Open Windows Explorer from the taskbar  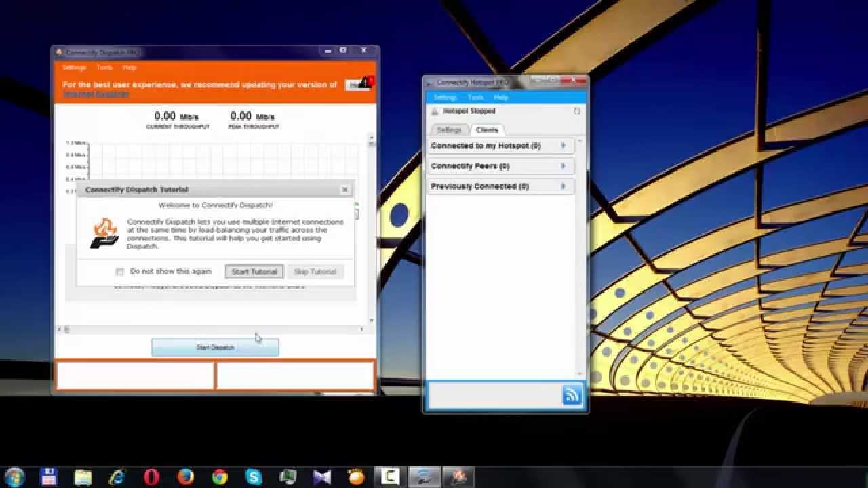tap(83, 477)
